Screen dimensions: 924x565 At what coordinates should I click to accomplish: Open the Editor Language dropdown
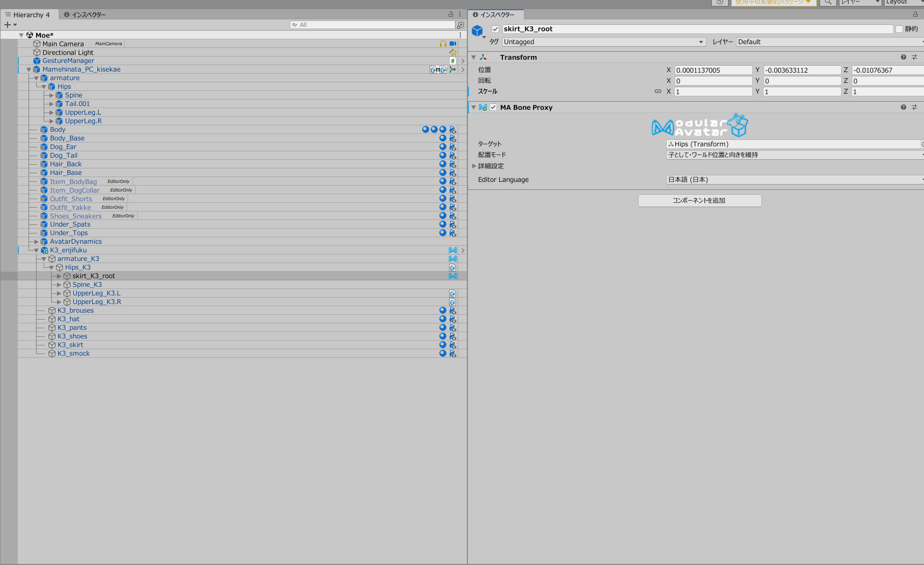[x=794, y=180]
